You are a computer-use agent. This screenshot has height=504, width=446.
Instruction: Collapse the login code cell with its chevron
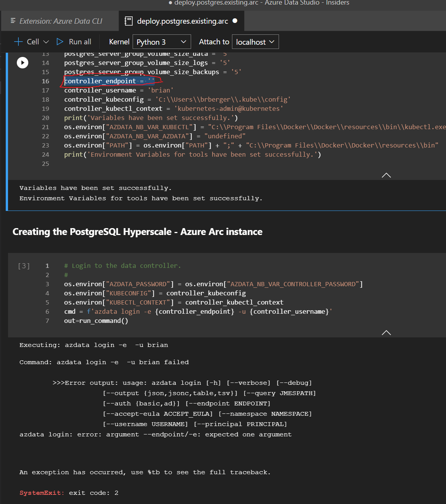(386, 333)
